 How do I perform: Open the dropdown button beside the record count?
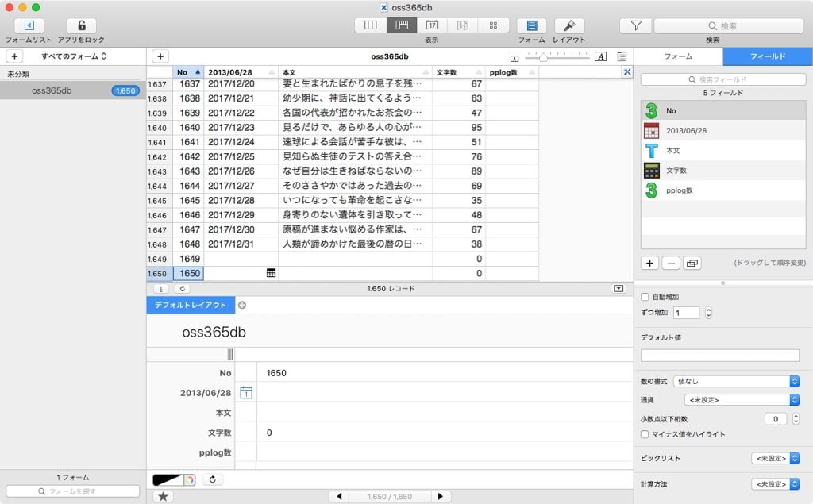point(618,289)
